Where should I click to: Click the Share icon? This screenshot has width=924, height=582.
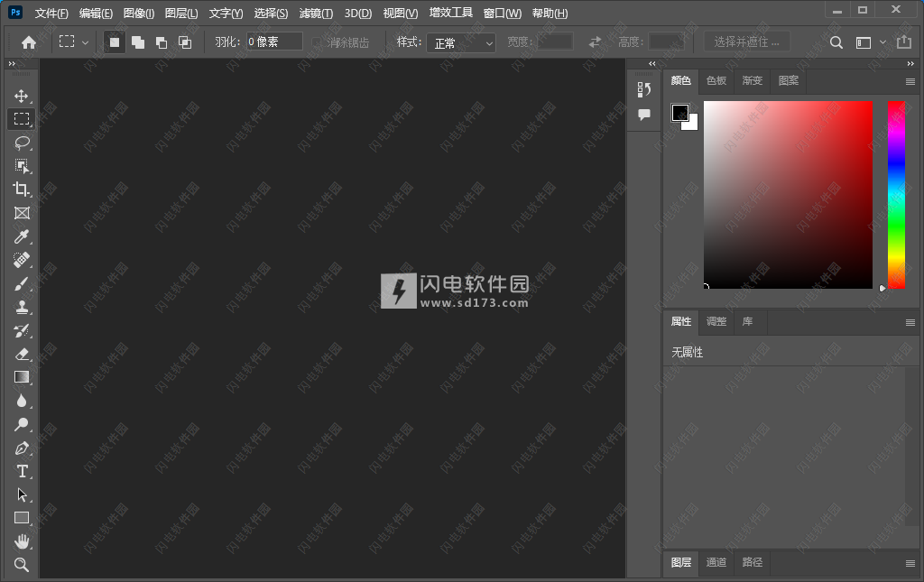pos(903,42)
